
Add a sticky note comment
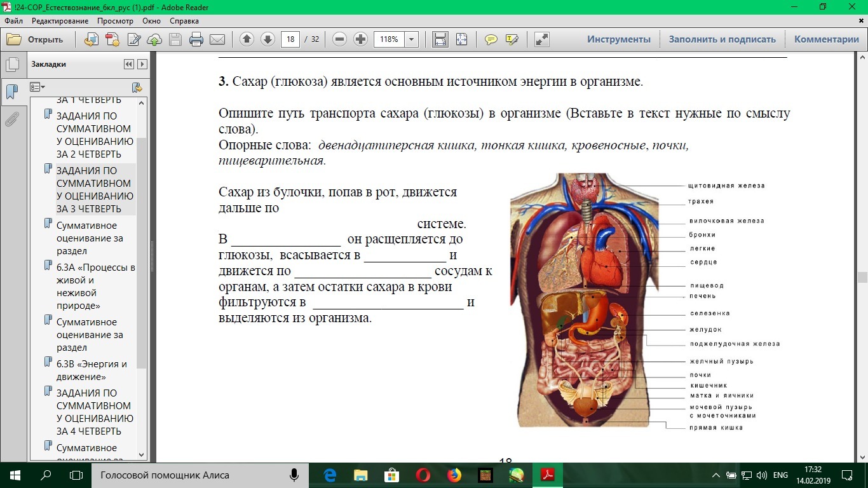[x=491, y=39]
